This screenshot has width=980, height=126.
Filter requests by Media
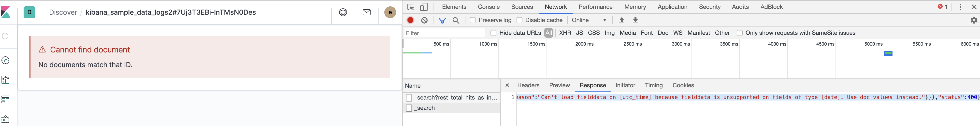[627, 33]
